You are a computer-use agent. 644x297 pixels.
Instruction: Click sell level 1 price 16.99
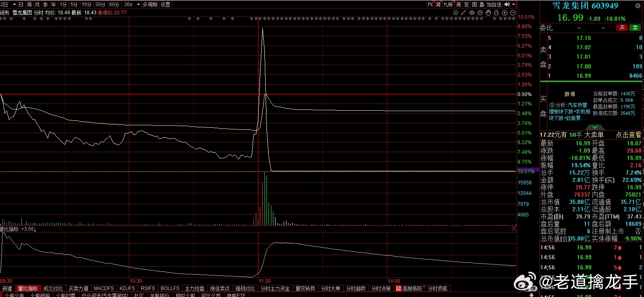coord(583,76)
